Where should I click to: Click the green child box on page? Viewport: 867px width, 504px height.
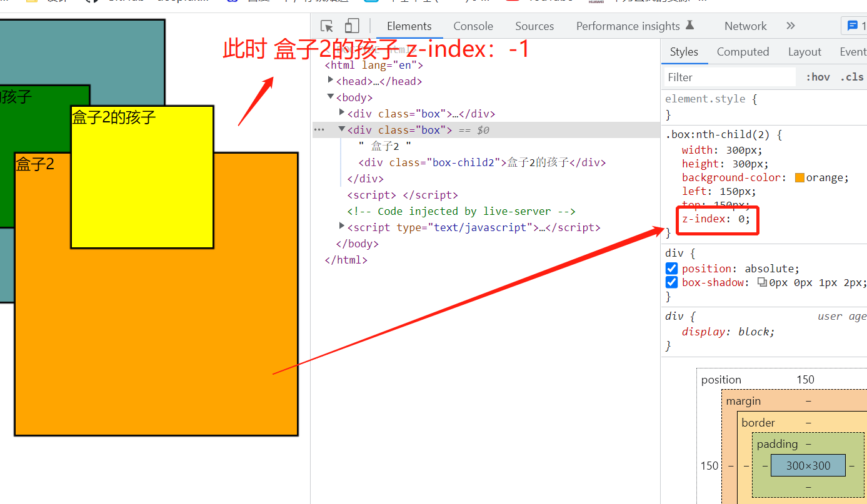pos(38,156)
